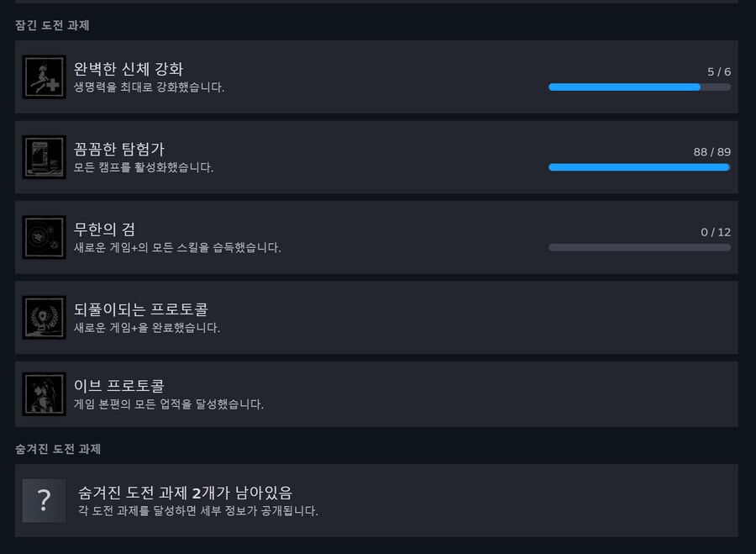Open the 꼼꼼한 탐험가 achievement title
Viewport: 756px width, 554px height.
[115, 148]
